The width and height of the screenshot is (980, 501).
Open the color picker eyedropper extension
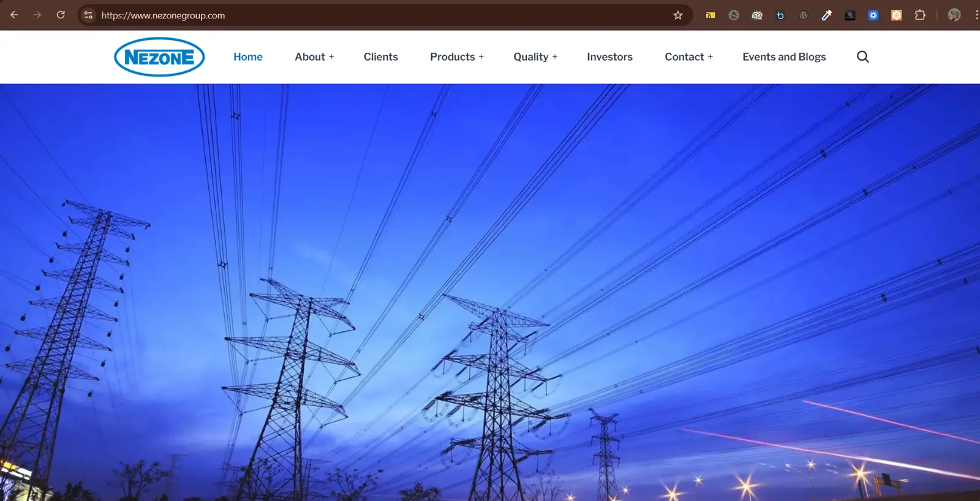click(826, 15)
